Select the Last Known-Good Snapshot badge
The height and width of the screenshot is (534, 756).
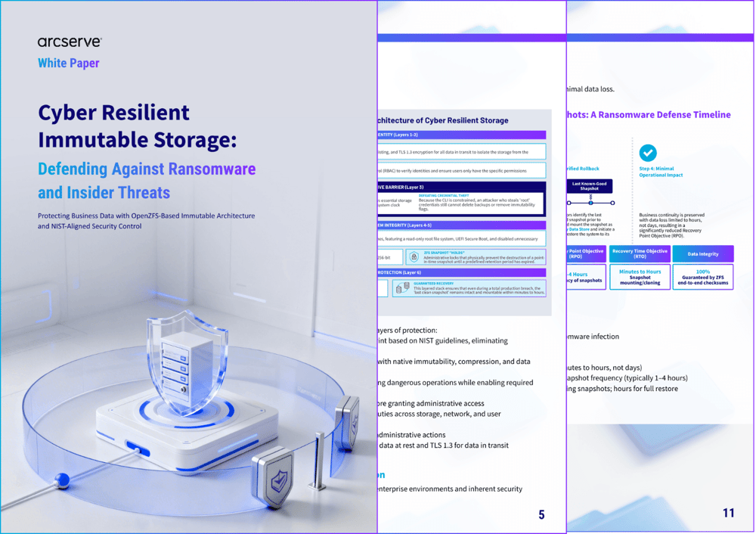(590, 186)
